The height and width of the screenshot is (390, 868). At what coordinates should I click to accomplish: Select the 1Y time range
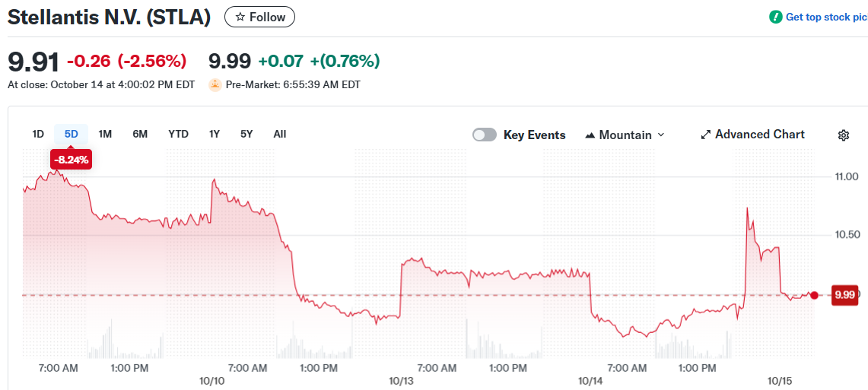[x=215, y=134]
